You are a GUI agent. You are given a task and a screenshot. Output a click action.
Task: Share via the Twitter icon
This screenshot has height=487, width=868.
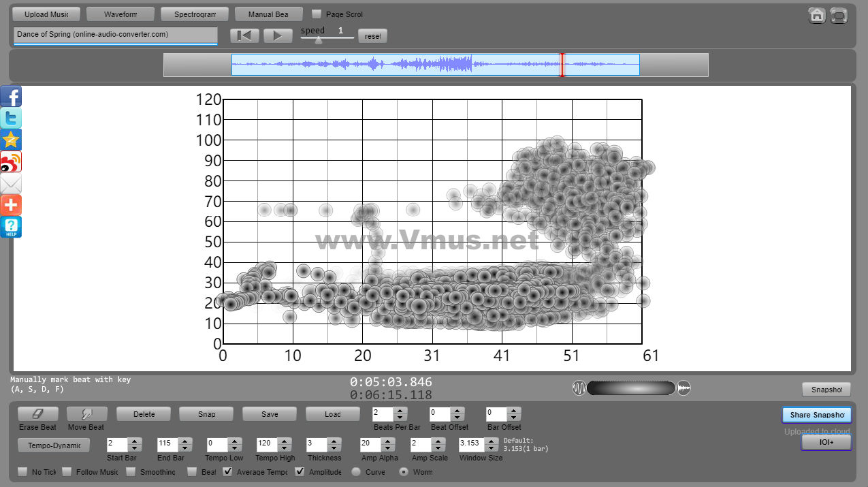[x=11, y=119]
